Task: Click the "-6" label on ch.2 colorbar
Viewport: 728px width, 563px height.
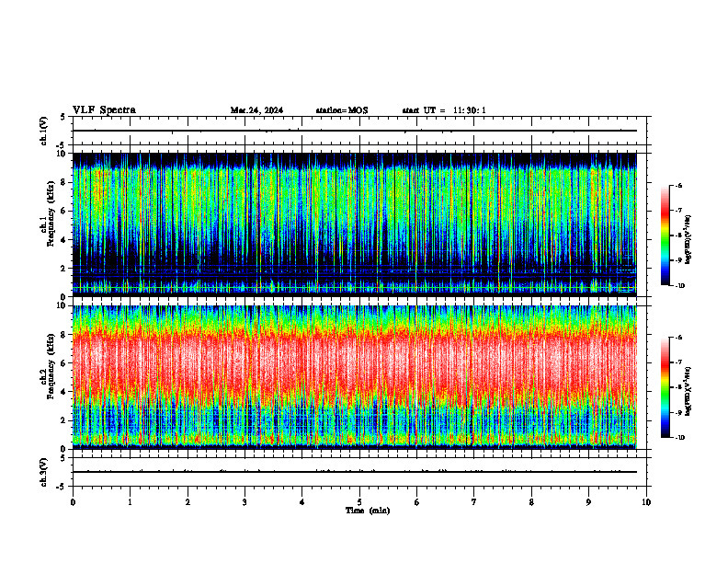Action: pyautogui.click(x=678, y=338)
